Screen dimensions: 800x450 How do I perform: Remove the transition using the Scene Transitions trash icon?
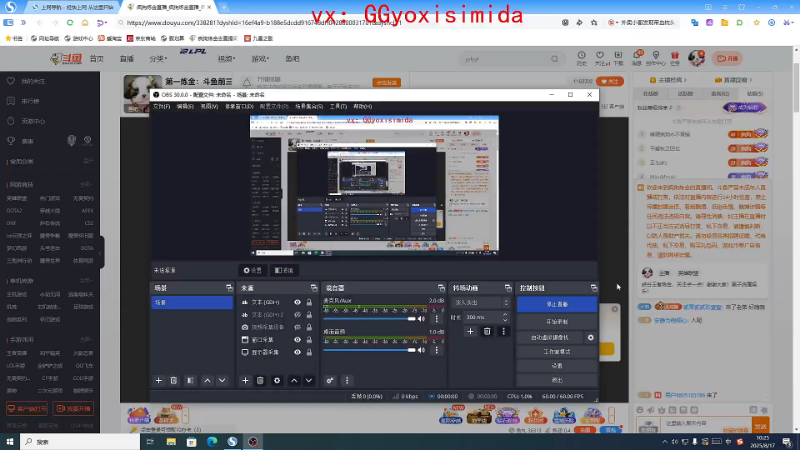[487, 332]
